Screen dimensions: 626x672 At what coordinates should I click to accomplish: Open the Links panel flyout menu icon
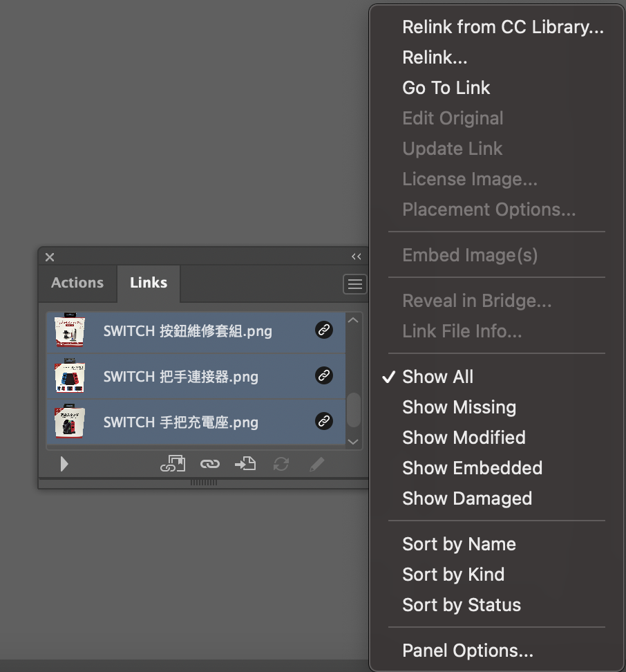[354, 283]
